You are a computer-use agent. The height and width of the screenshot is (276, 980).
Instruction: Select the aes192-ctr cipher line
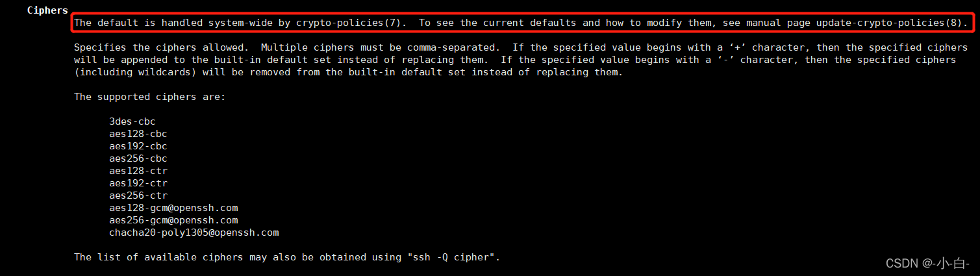click(138, 183)
